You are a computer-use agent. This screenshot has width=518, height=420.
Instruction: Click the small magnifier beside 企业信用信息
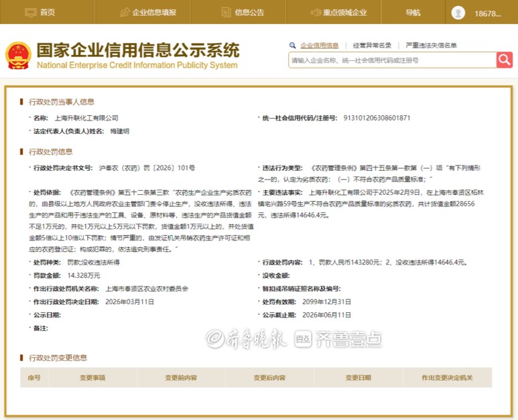click(x=293, y=46)
